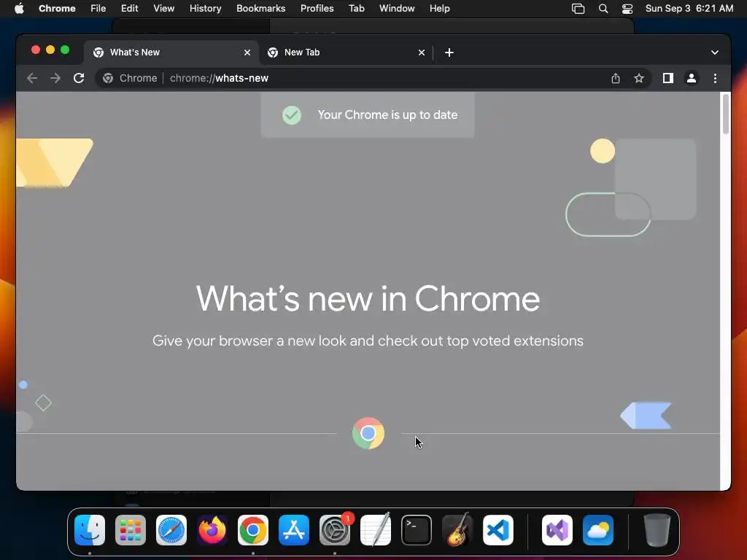
Task: Close the New Tab tab
Action: point(422,52)
